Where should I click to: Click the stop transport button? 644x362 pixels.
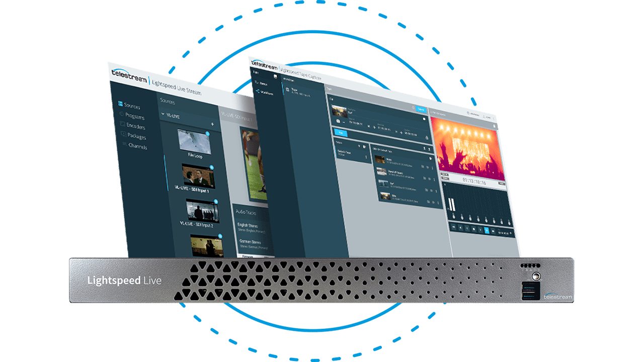[473, 229]
